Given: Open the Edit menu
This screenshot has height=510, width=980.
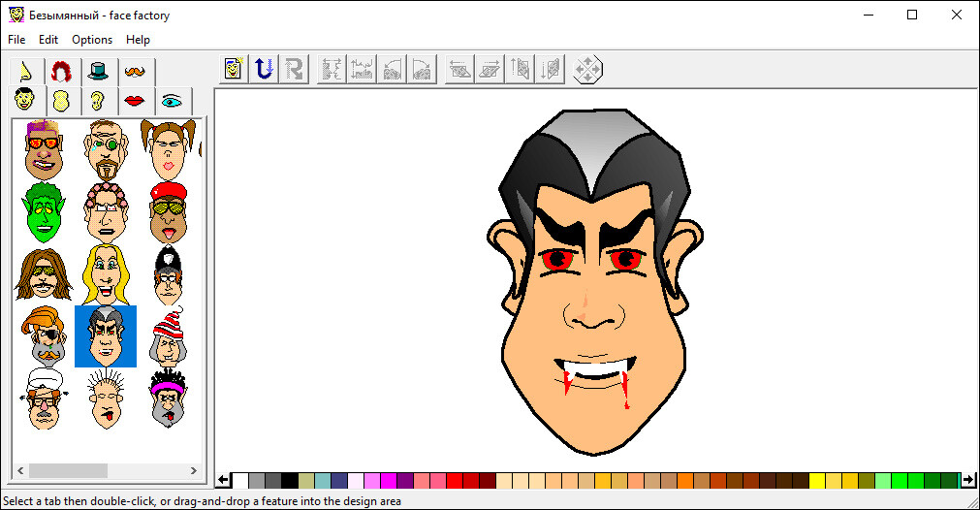Looking at the screenshot, I should click(x=48, y=40).
